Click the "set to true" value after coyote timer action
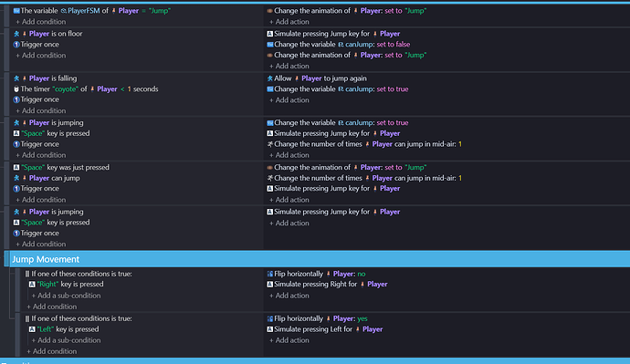The width and height of the screenshot is (630, 364). coord(392,89)
